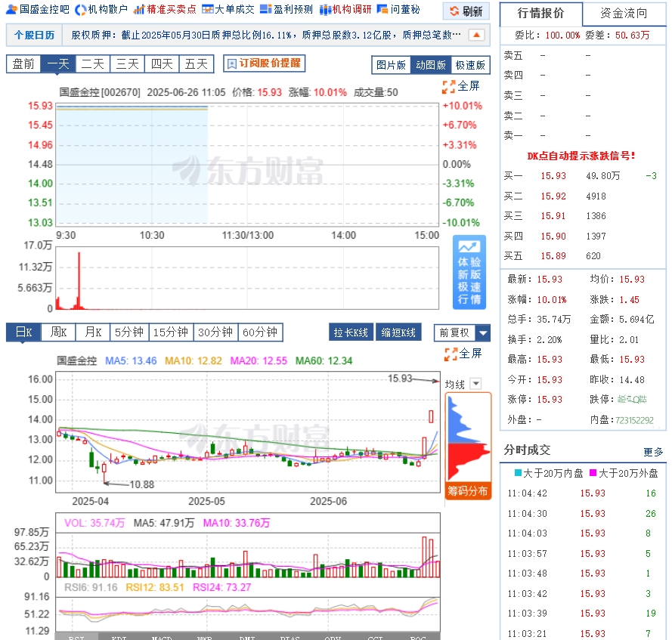
Task: Select 日K daily candlestick period
Action: coord(24,332)
